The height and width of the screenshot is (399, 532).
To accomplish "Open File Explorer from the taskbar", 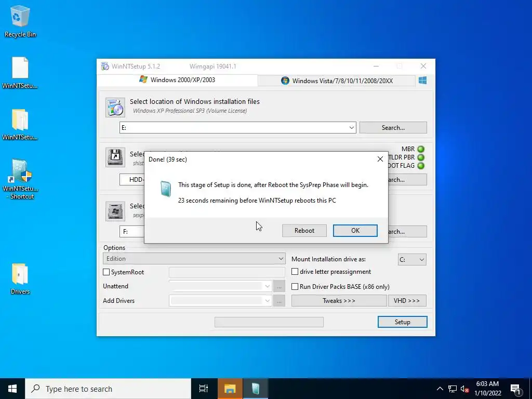I will point(230,389).
